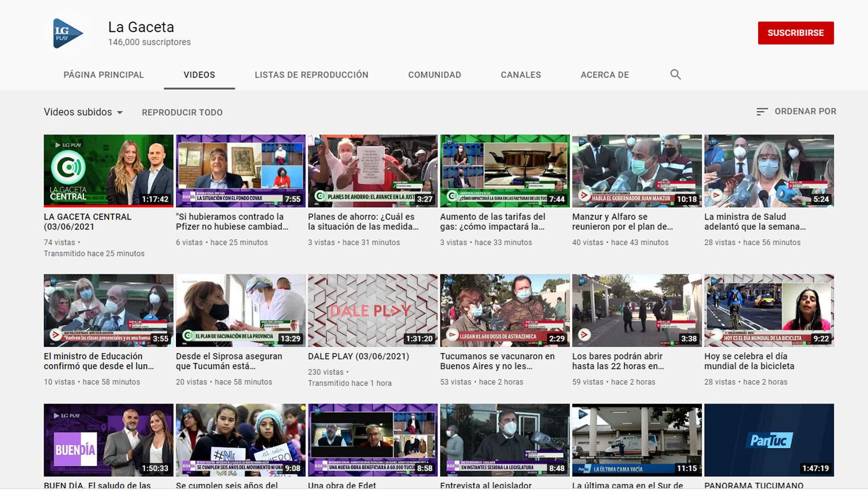Click title 'LA GACETA CENTRAL (03/06/2021)'
This screenshot has width=868, height=492.
88,222
